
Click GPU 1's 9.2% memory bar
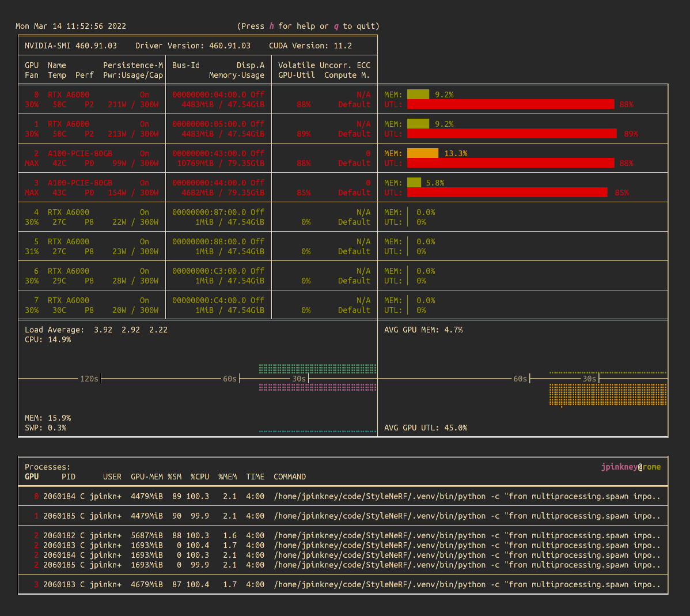point(418,124)
